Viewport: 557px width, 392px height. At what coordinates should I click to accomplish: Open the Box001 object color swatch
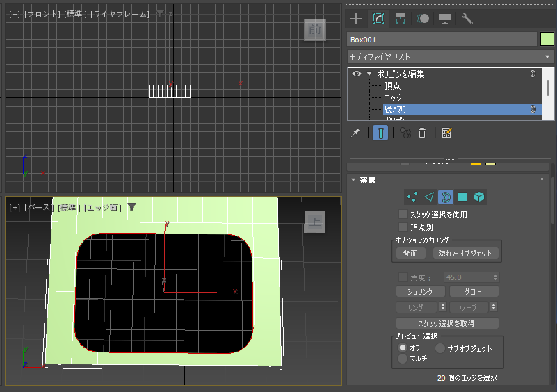tap(547, 40)
